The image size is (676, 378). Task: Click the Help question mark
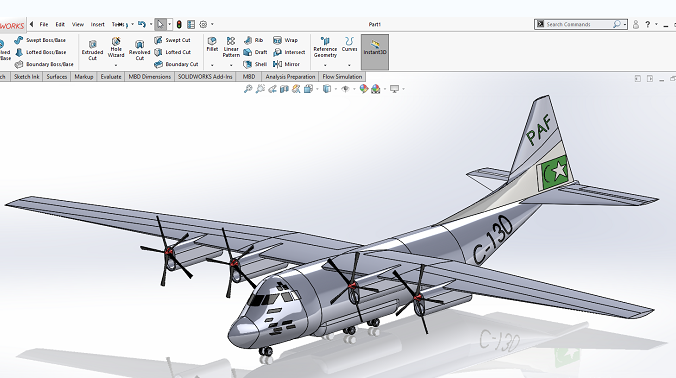pos(648,25)
